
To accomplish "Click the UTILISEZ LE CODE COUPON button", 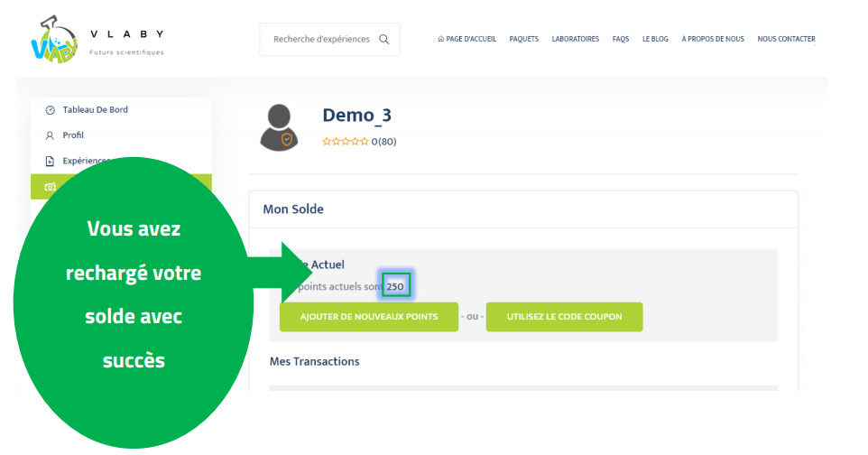I will 564,317.
